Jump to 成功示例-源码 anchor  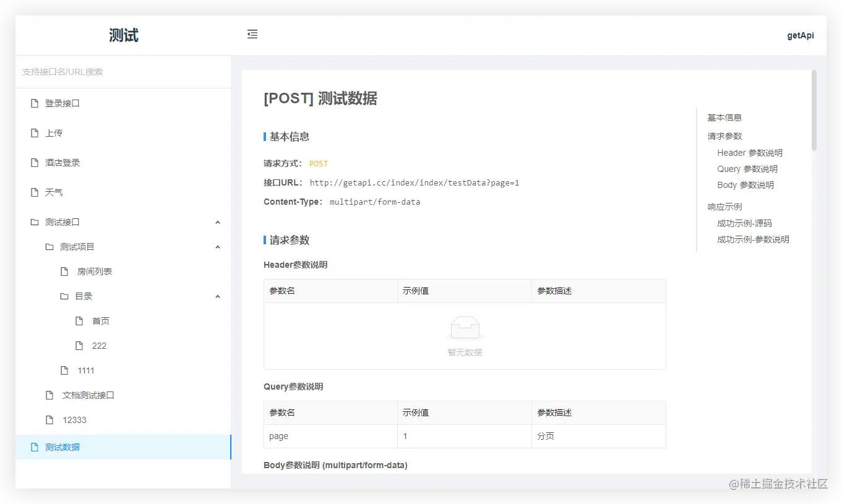(744, 223)
